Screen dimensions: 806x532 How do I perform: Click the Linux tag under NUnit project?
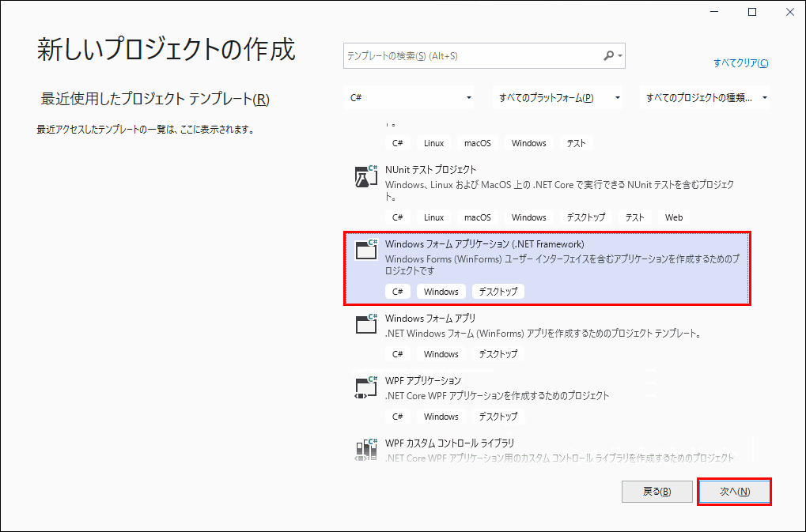click(433, 217)
